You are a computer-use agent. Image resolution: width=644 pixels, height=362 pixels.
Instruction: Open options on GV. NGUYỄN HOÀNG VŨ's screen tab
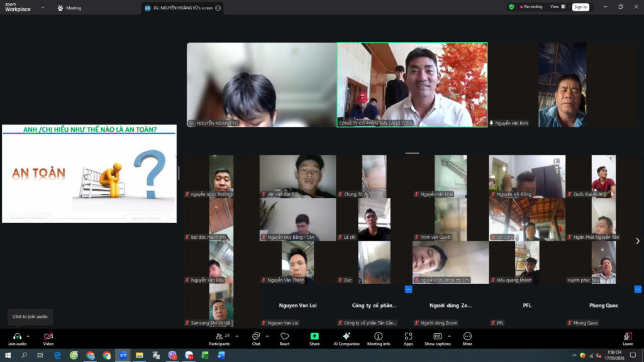[218, 8]
